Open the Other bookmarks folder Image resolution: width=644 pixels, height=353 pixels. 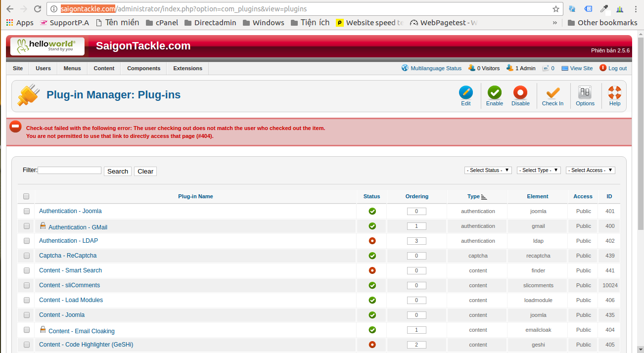click(x=602, y=23)
